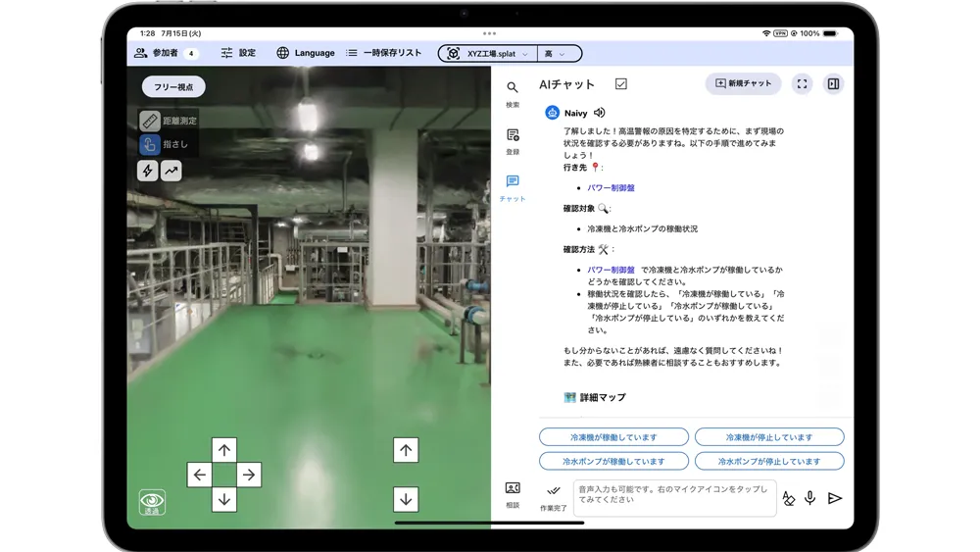Play Naivy's message with the speaker icon
Viewport: 980px width, 552px height.
pyautogui.click(x=600, y=113)
